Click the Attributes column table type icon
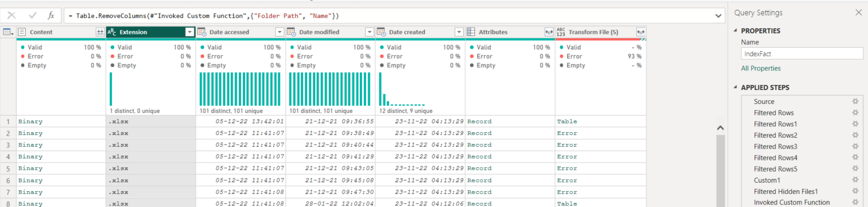 [471, 32]
